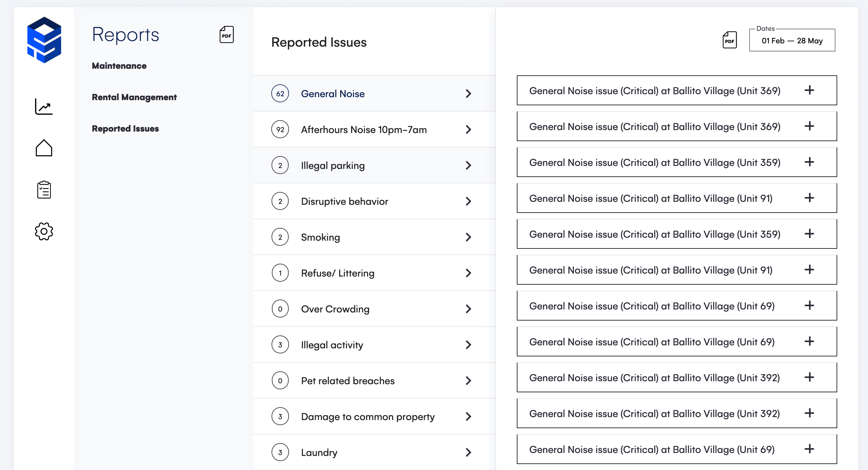Click the blue cube app logo
The height and width of the screenshot is (470, 868).
pyautogui.click(x=44, y=40)
